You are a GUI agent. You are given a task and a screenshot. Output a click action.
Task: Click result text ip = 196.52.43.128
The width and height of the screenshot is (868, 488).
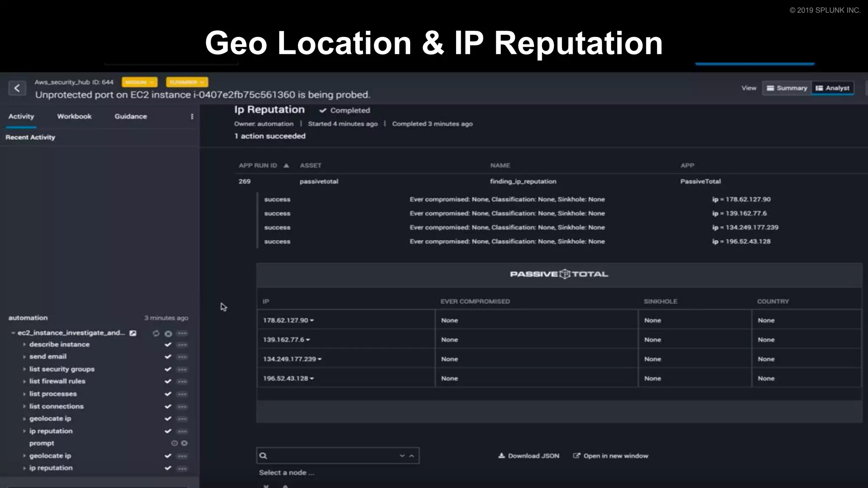741,241
